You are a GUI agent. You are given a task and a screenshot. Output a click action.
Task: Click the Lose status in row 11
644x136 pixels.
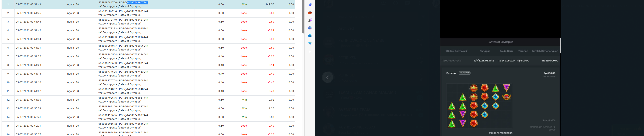[244, 91]
